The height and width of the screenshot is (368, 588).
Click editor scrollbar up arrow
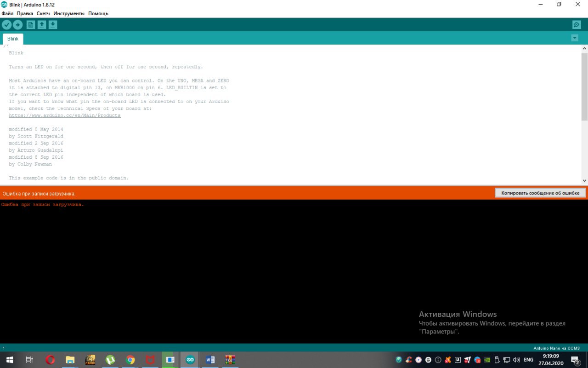pyautogui.click(x=584, y=48)
